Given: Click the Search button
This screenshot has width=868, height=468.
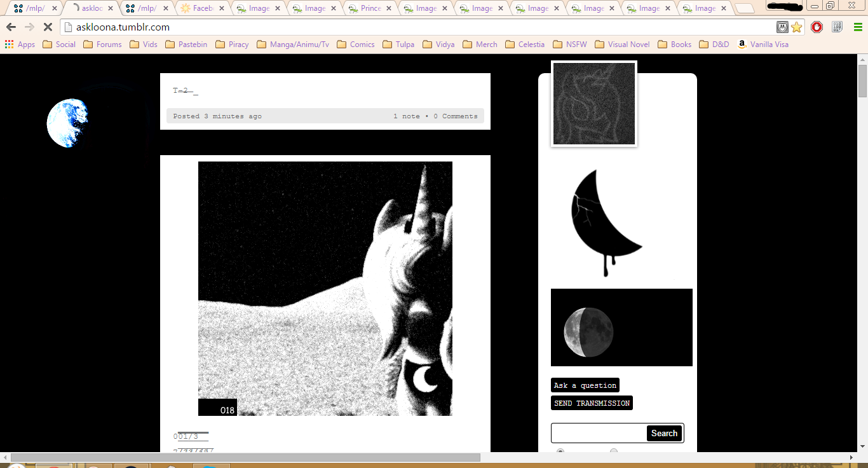Looking at the screenshot, I should click(x=664, y=433).
